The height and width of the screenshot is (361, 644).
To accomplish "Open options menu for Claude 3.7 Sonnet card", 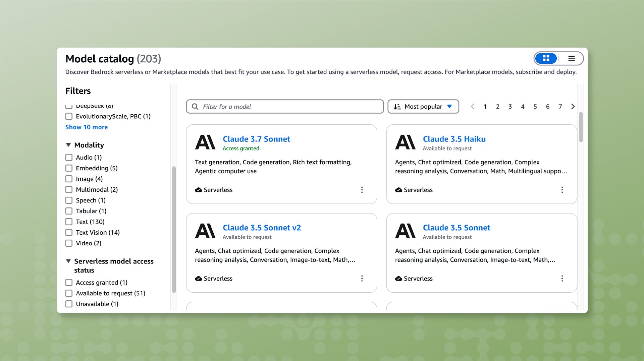I will (x=362, y=190).
